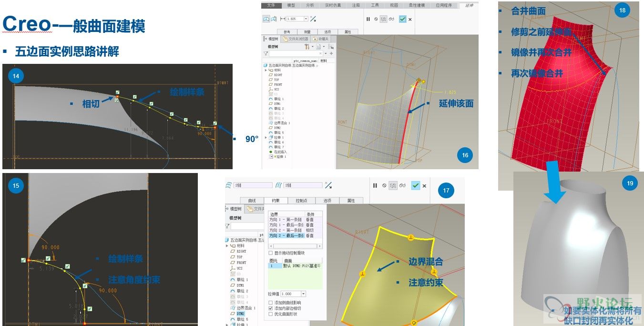644x326 pixels.
Task: Open the 文件 menu
Action: [271, 5]
